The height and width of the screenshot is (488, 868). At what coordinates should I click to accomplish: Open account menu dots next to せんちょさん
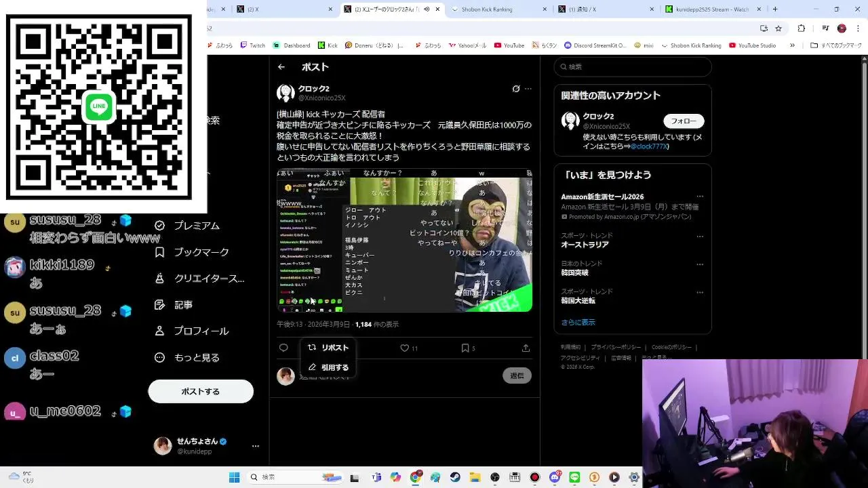(x=256, y=446)
